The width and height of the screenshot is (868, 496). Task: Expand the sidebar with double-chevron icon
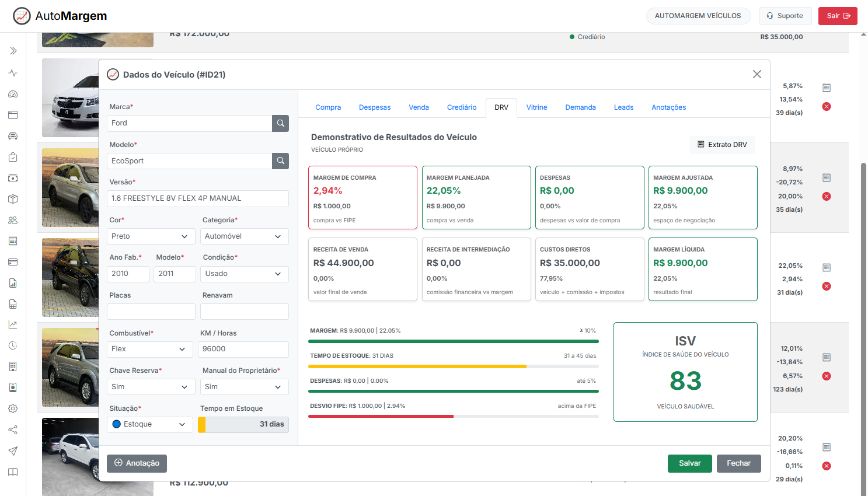click(13, 51)
